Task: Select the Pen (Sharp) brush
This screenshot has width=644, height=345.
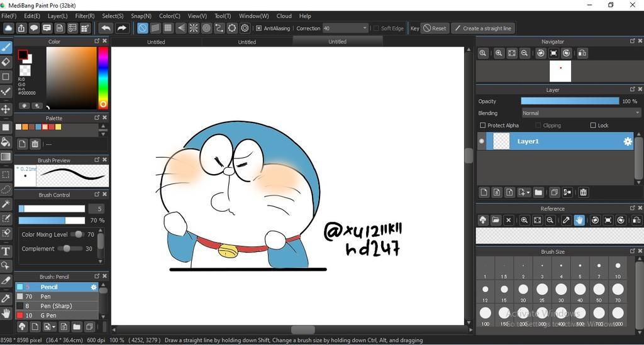Action: tap(57, 306)
